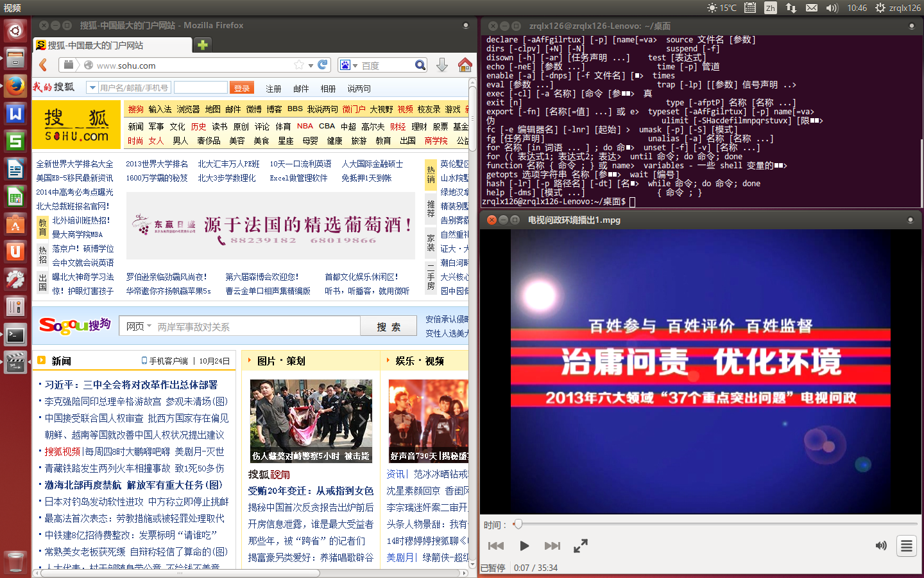Open headline 习近平：三中全会将对改革作出总体部署

click(x=131, y=385)
